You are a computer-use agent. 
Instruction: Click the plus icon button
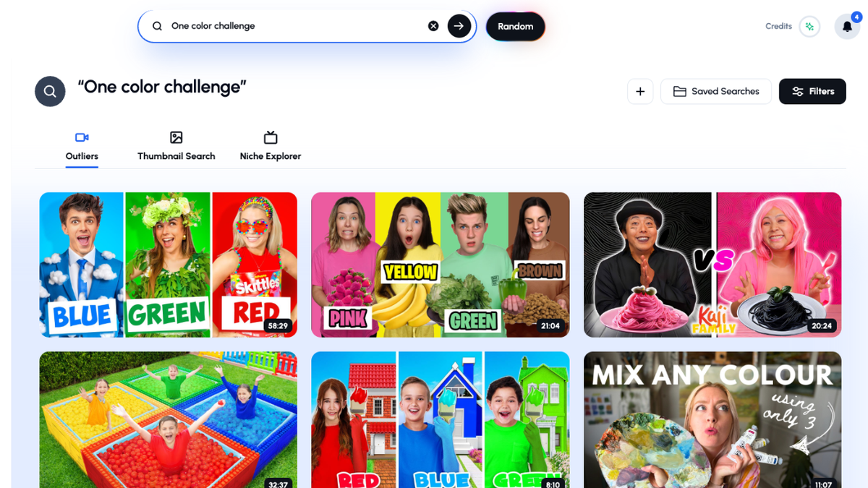[640, 91]
